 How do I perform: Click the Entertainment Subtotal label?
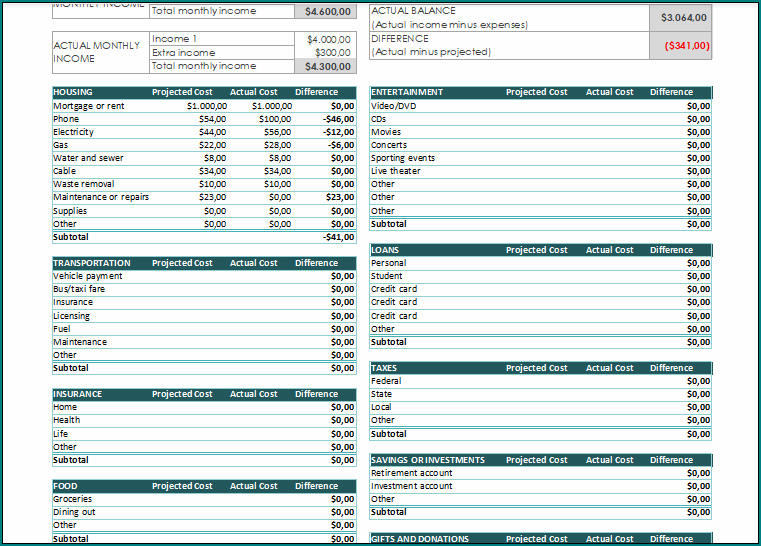pos(389,224)
